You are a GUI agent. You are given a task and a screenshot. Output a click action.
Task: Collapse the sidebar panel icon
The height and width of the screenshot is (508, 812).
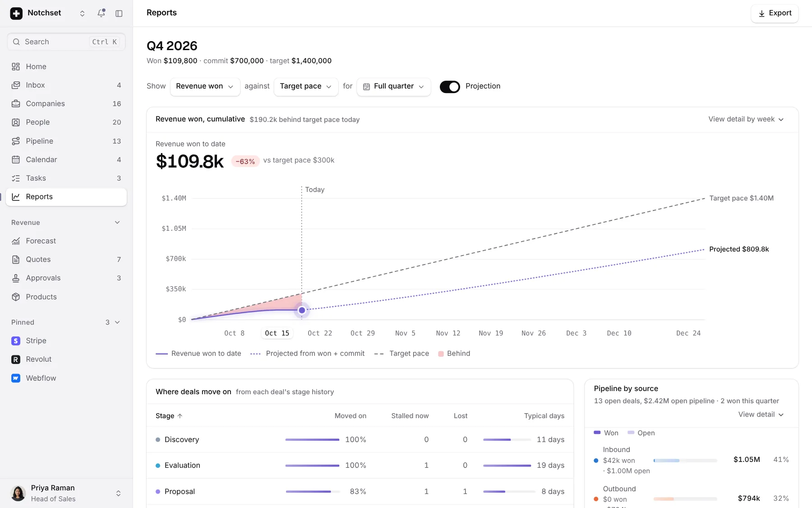(x=119, y=13)
